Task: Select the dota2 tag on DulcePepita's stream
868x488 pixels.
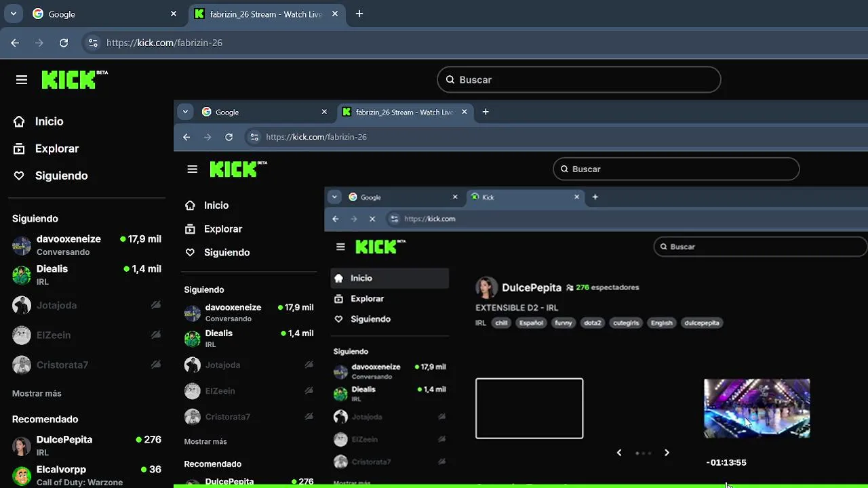Action: click(x=593, y=323)
